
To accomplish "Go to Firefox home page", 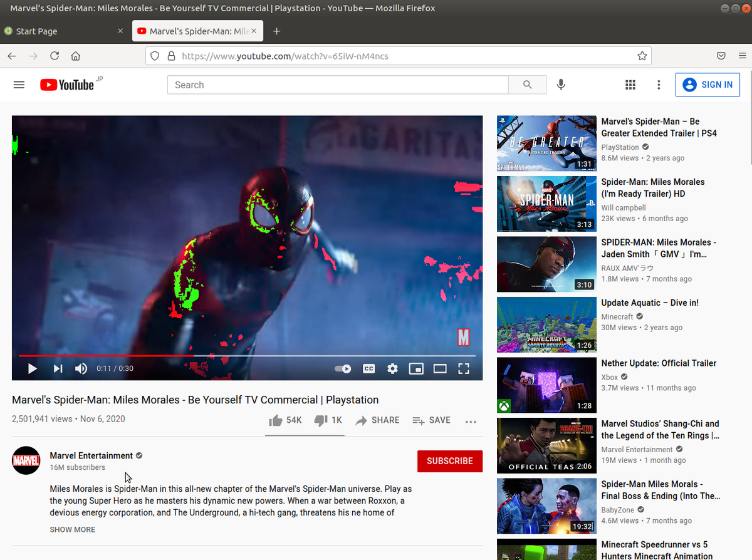I will [x=76, y=56].
